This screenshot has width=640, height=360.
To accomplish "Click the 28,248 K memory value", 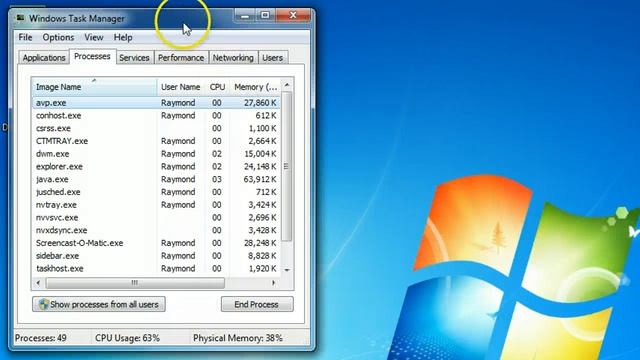I will coord(260,243).
